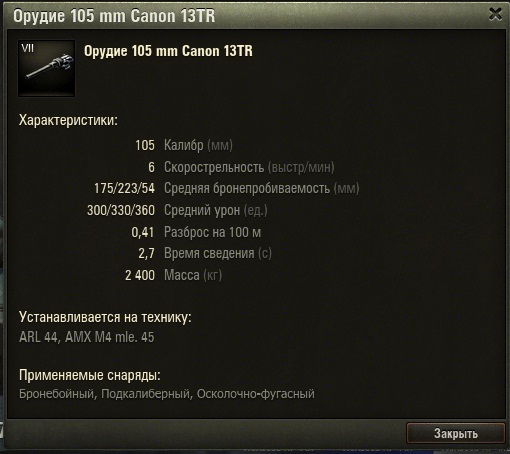Click the Калибр (мм) label

(198, 145)
